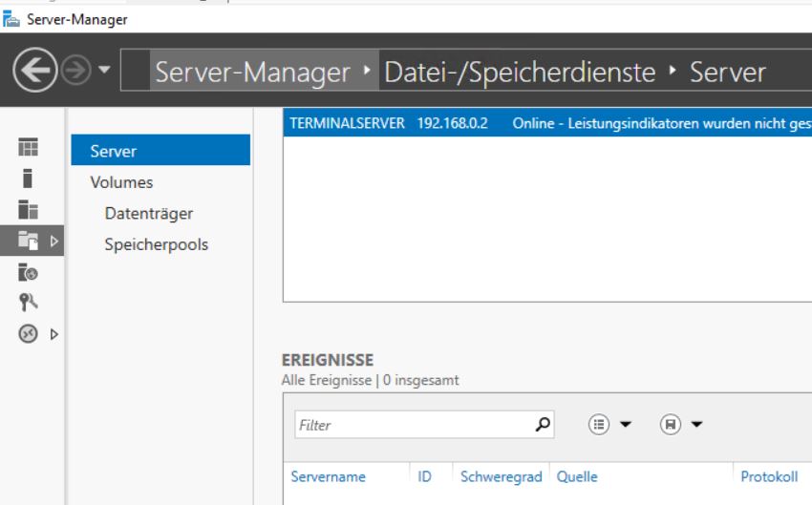812x505 pixels.
Task: Click Datei-/Speicherdienste in the breadcrumb
Action: [520, 72]
